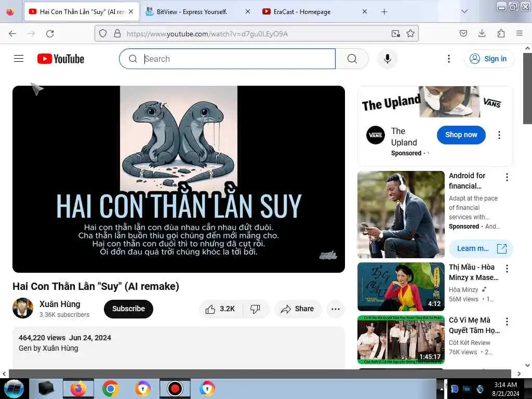Viewport: 532px width, 399px height.
Task: Close the Hai Con Thằn Lằn "Suy" tab
Action: pyautogui.click(x=131, y=11)
